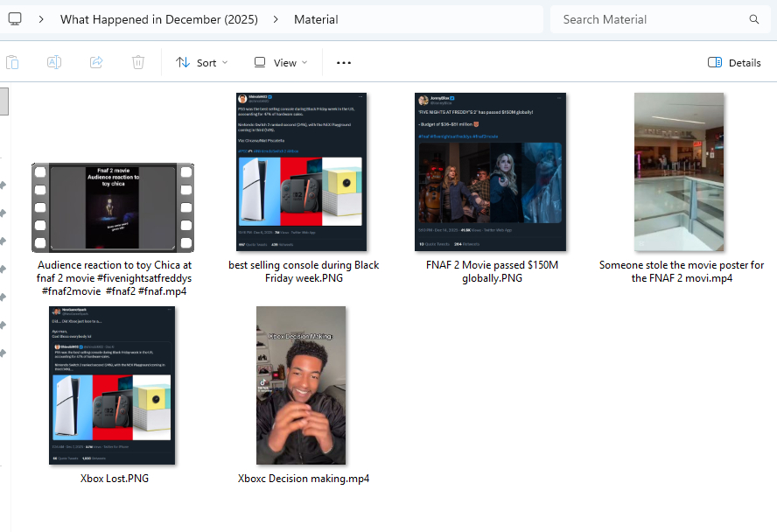Click the Rename icon in toolbar
This screenshot has width=777, height=532.
54,62
